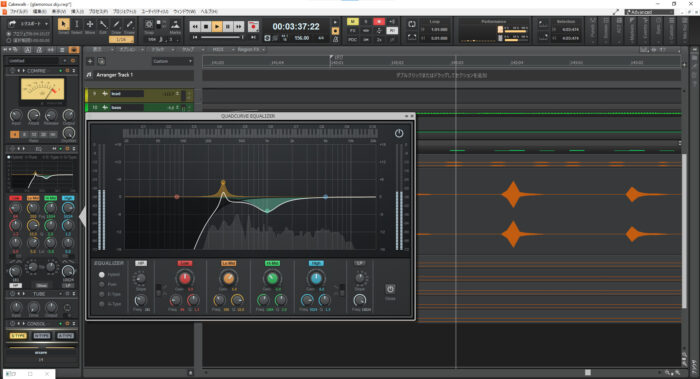Toggle the LP filter button in equalizer
The height and width of the screenshot is (379, 700).
pos(359,263)
